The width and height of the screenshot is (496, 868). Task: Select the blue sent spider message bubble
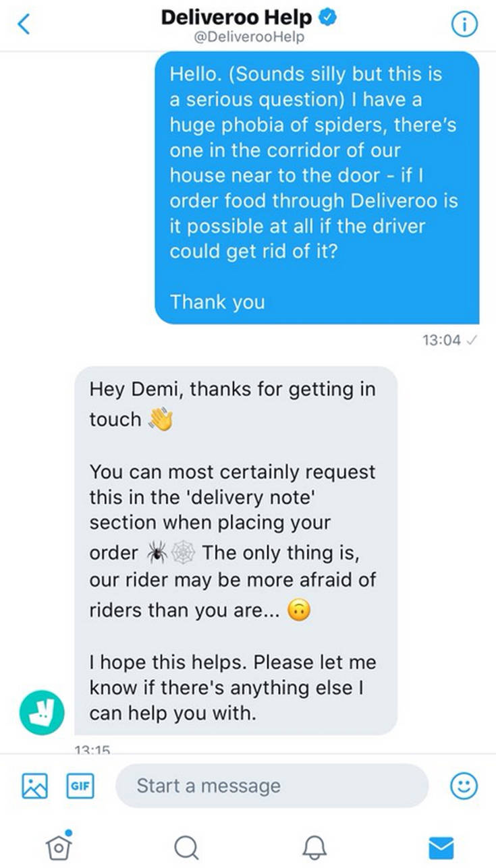pos(317,187)
